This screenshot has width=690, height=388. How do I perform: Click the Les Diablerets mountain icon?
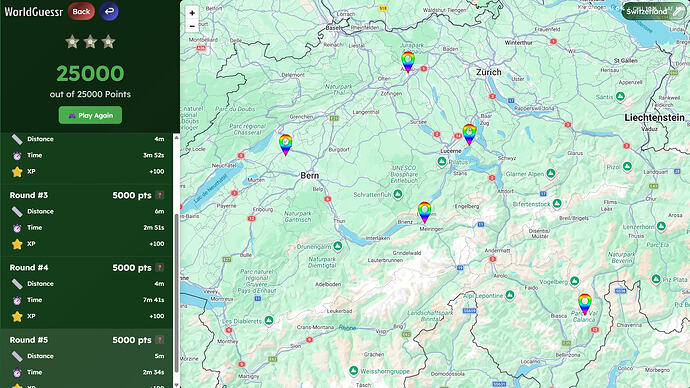(269, 321)
